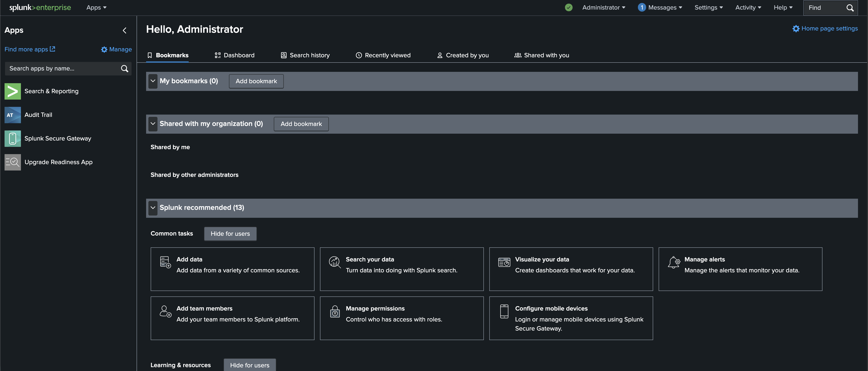Click the external link icon beside Find more apps
868x371 pixels.
pyautogui.click(x=52, y=49)
